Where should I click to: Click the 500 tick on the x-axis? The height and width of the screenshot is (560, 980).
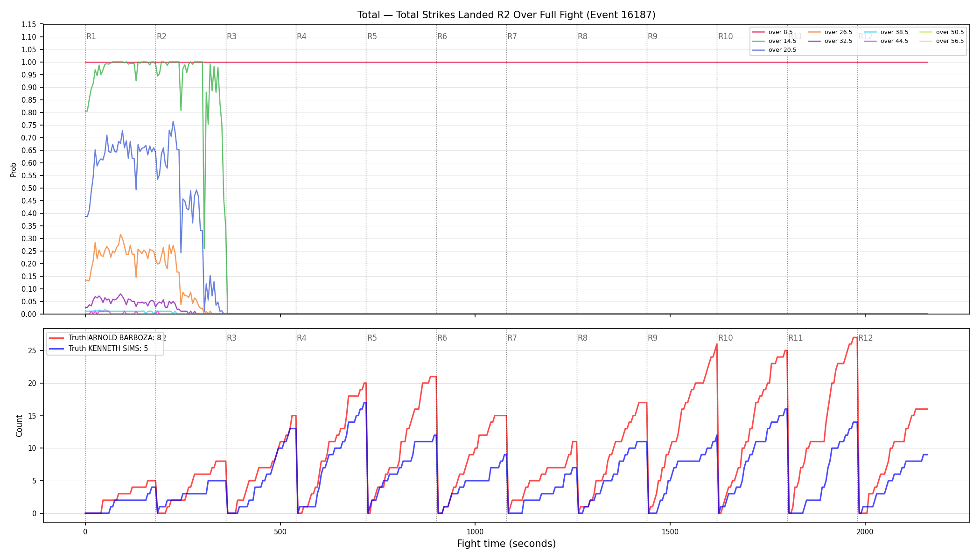(280, 532)
